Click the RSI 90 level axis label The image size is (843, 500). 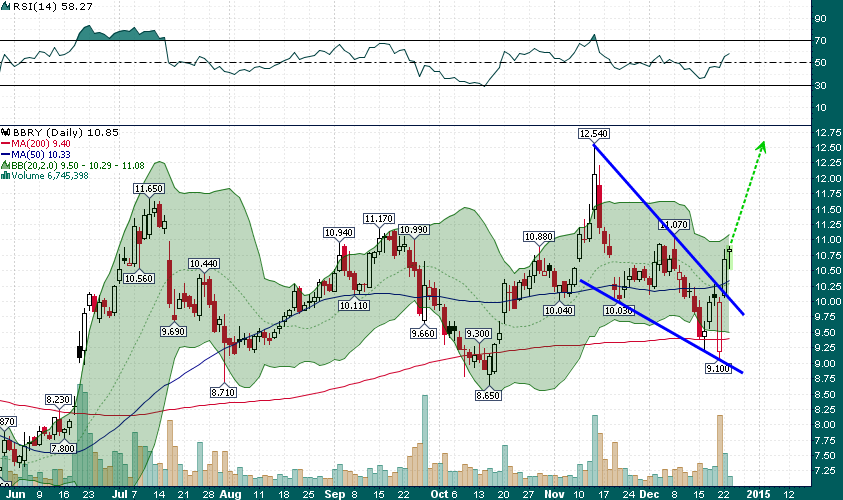pyautogui.click(x=820, y=18)
